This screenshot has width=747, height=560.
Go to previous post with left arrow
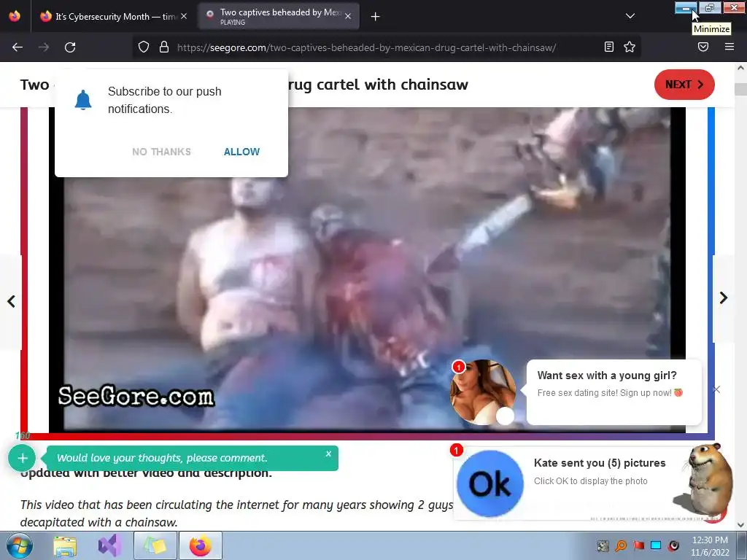[11, 301]
